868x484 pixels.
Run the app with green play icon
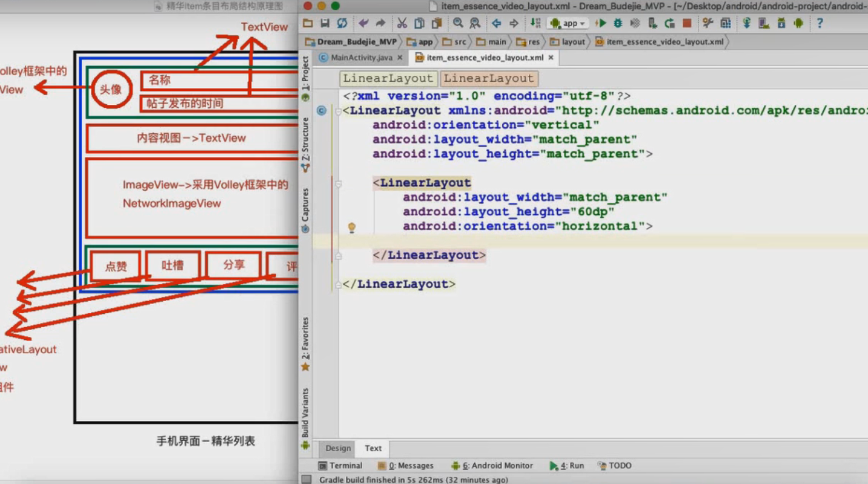click(x=600, y=23)
